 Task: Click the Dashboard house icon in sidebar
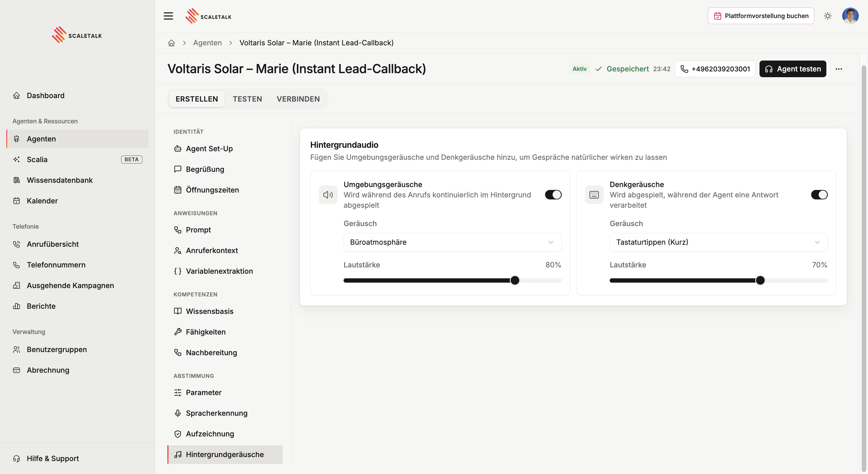point(17,96)
